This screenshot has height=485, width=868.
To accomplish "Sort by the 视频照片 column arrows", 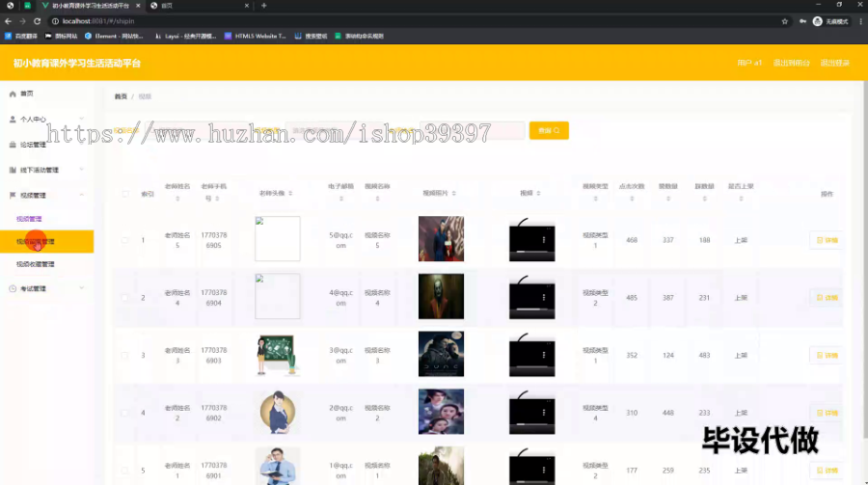I will (x=454, y=193).
